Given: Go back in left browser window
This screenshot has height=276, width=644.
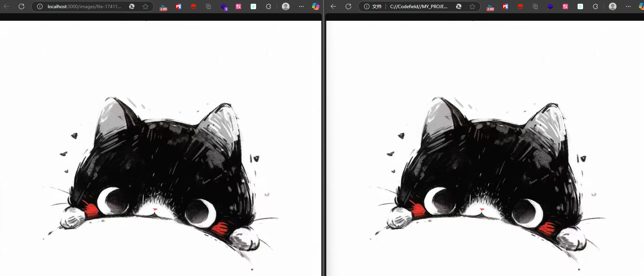Looking at the screenshot, I should click(6, 6).
